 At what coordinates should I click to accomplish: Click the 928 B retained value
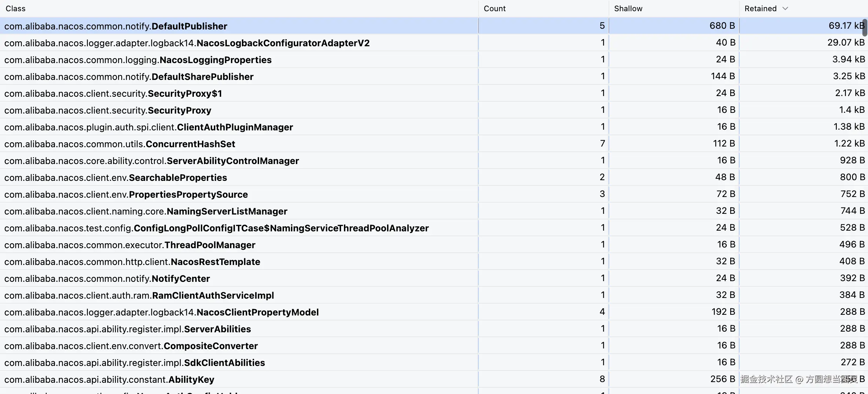852,160
